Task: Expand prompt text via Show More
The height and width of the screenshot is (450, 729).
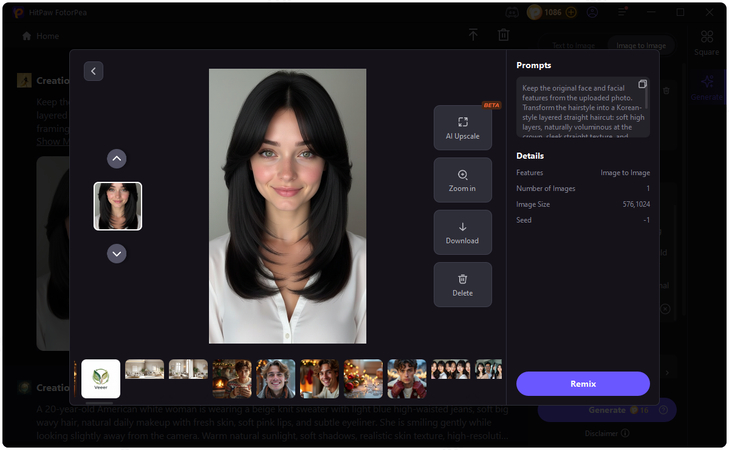Action: point(52,141)
